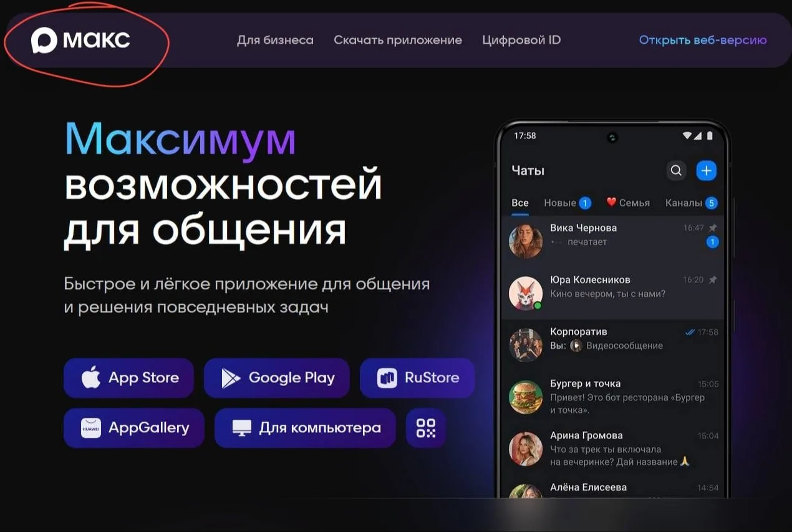Download from the App Store button
Image resolution: width=792 pixels, height=532 pixels.
128,377
